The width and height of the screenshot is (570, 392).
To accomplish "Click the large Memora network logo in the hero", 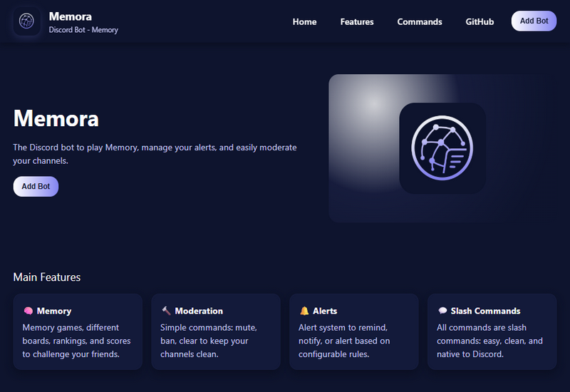I will tap(442, 148).
